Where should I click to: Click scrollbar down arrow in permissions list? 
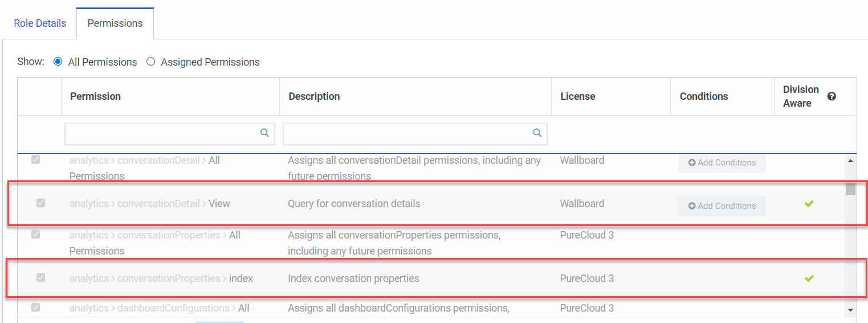coord(851,310)
